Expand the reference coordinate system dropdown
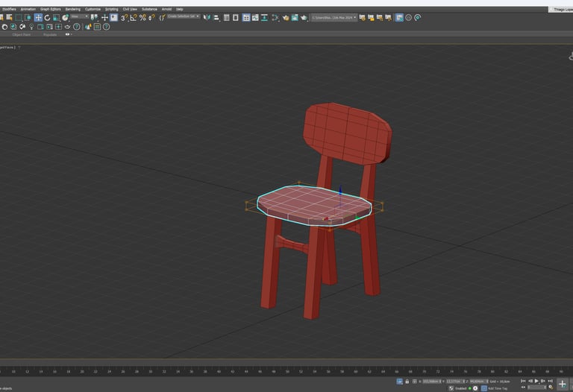This screenshot has width=573, height=392. point(79,16)
